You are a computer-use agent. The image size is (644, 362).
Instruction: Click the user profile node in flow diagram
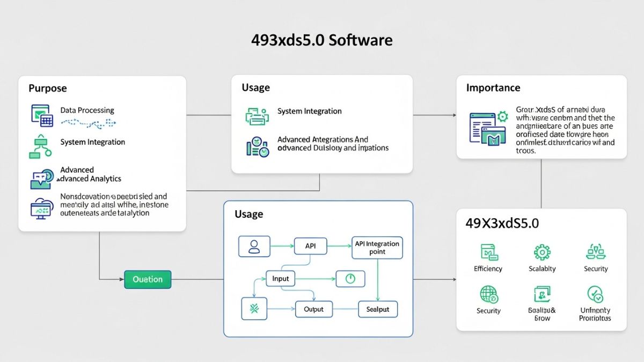(254, 247)
